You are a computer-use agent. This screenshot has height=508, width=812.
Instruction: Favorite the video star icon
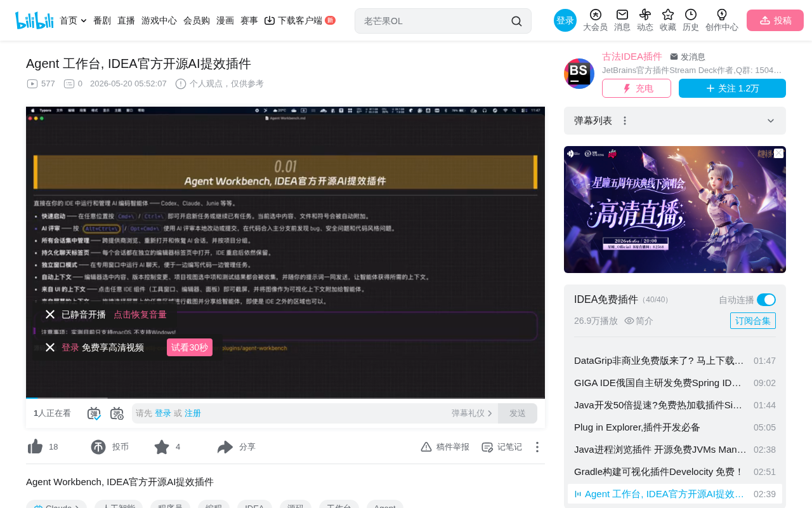pyautogui.click(x=162, y=447)
